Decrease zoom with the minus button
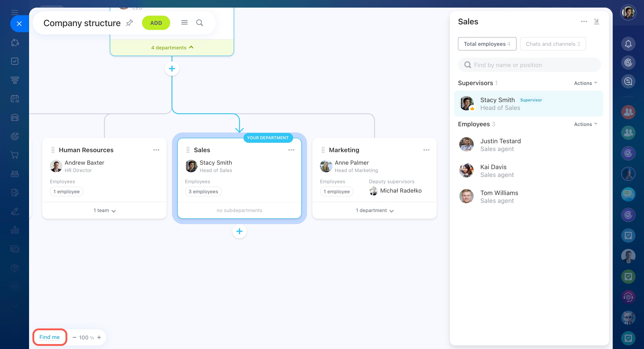 coord(74,338)
